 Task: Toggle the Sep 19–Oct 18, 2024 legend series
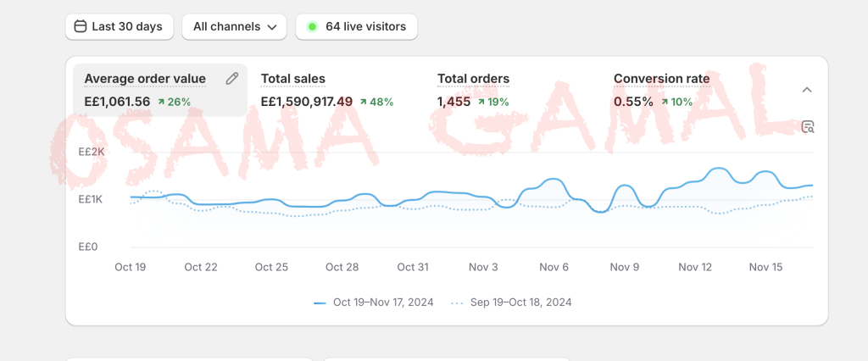tap(511, 302)
